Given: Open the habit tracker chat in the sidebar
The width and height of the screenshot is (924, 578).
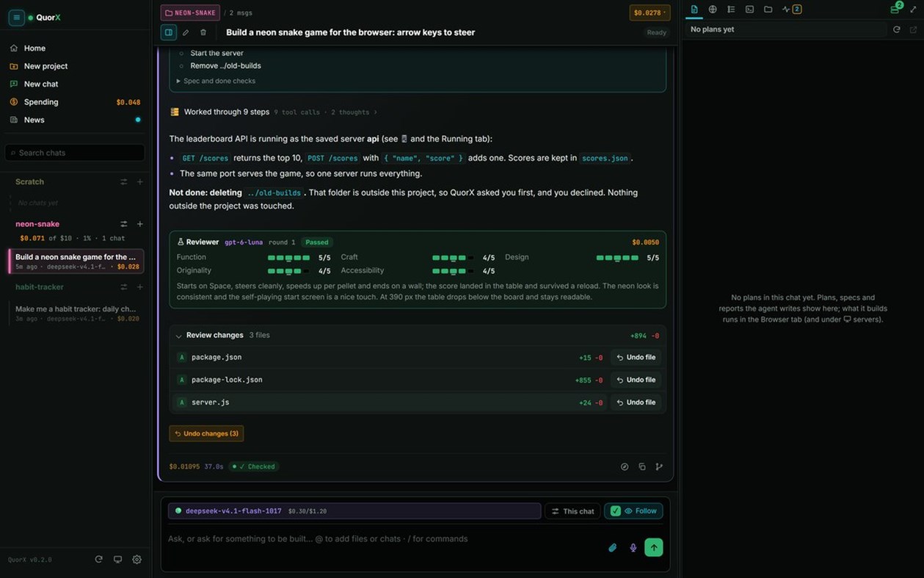Looking at the screenshot, I should (x=76, y=314).
